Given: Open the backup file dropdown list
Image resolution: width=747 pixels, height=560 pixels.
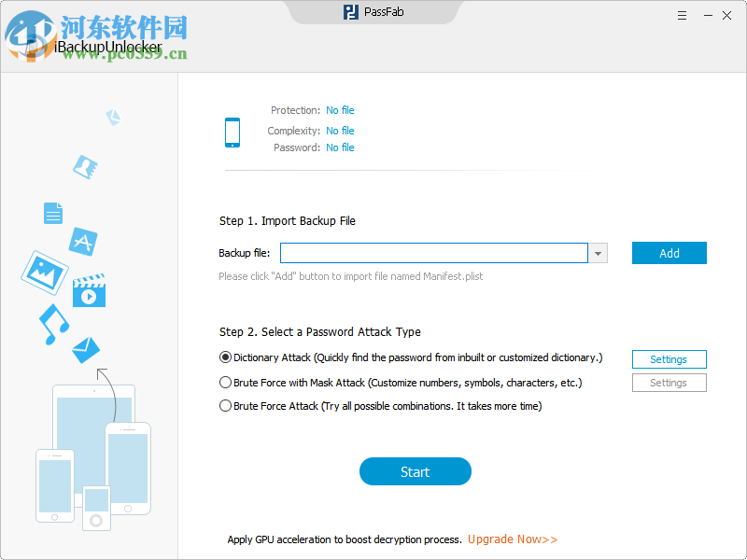Looking at the screenshot, I should tap(598, 253).
